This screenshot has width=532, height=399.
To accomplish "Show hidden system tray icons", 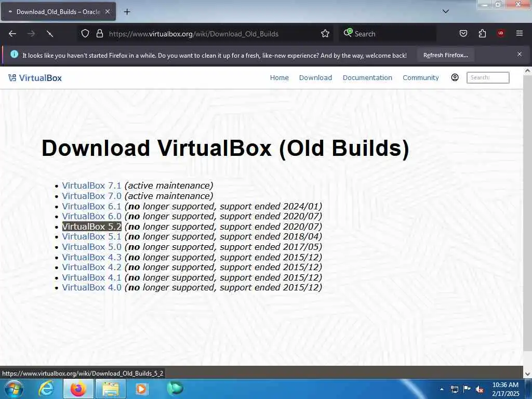I will 442,389.
